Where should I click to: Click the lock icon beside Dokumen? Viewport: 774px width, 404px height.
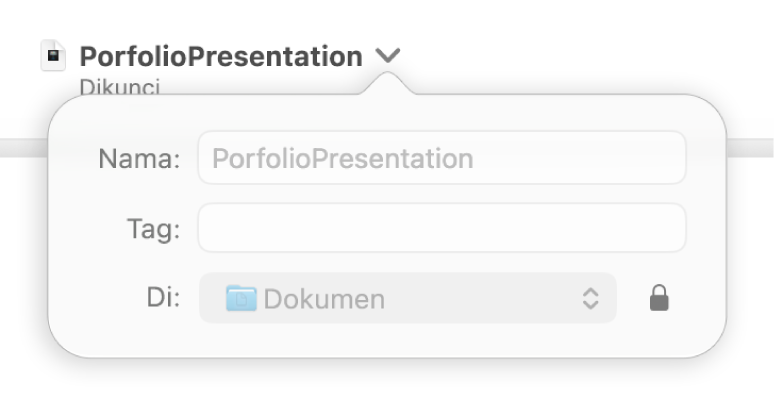[659, 298]
